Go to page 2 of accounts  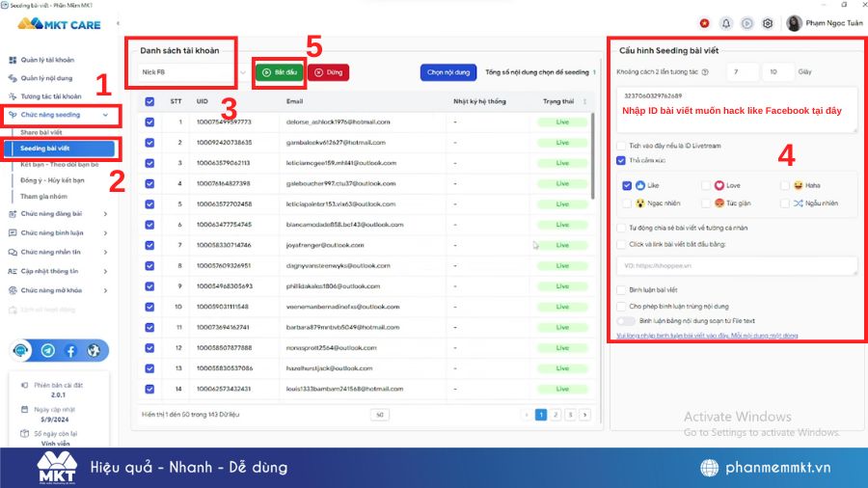[556, 415]
